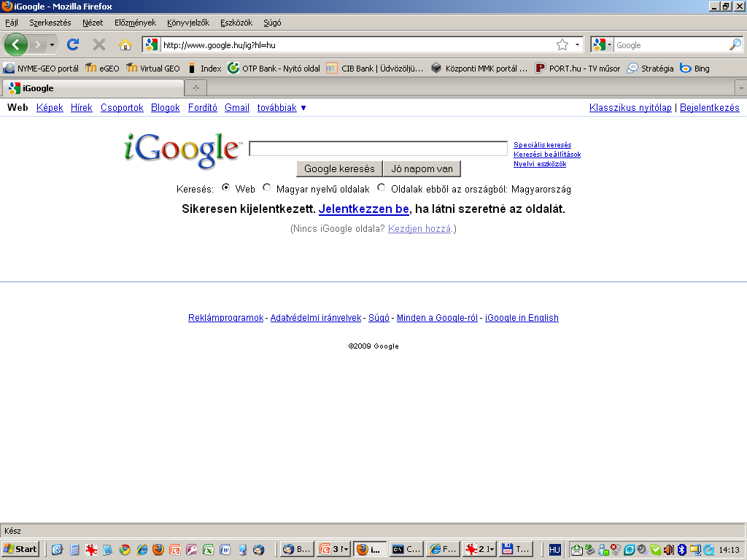Screen dimensions: 747x560
Task: Select Oldalak ebből az országból radio button
Action: tap(381, 187)
